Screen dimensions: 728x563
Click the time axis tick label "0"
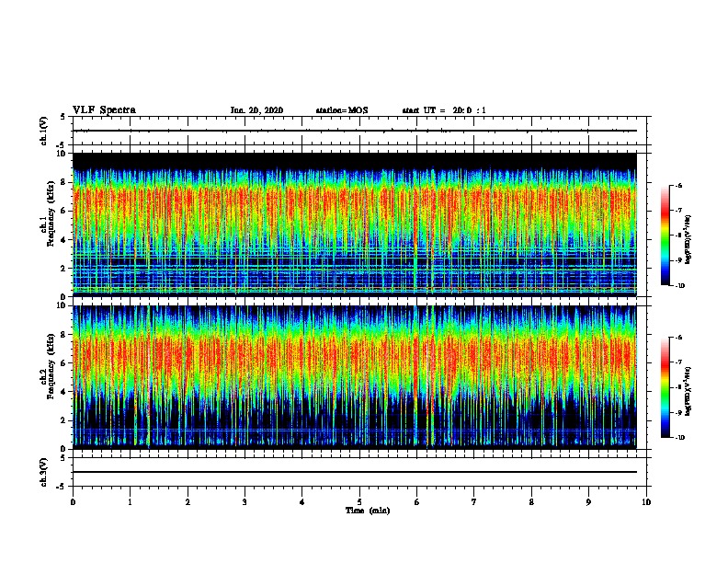tap(73, 502)
